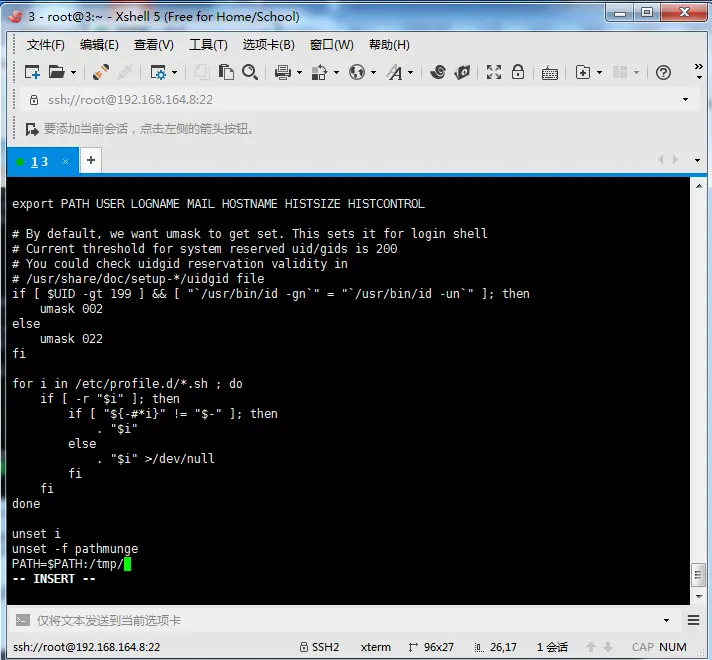Viewport: 712px width, 660px height.
Task: Expand the Print dropdown arrow
Action: [299, 72]
